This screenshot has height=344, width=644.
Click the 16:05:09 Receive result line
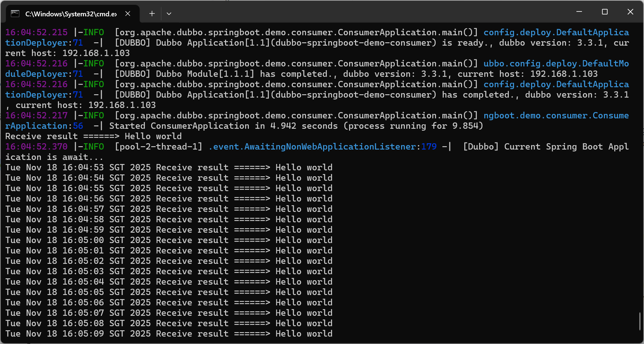click(169, 334)
